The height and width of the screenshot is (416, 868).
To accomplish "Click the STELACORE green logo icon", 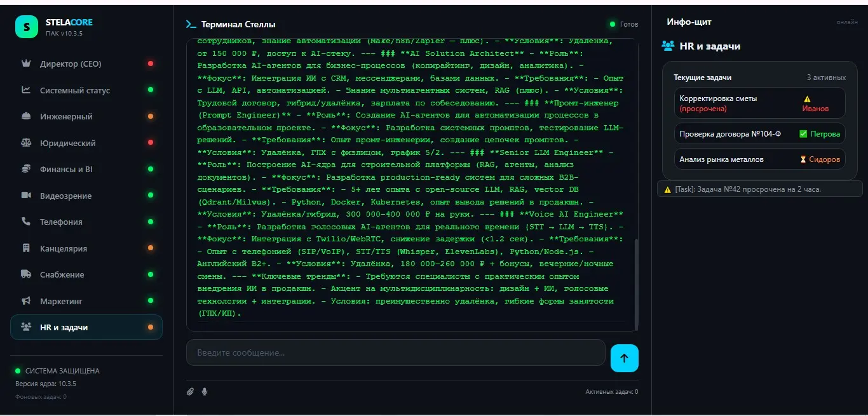I will tap(27, 27).
